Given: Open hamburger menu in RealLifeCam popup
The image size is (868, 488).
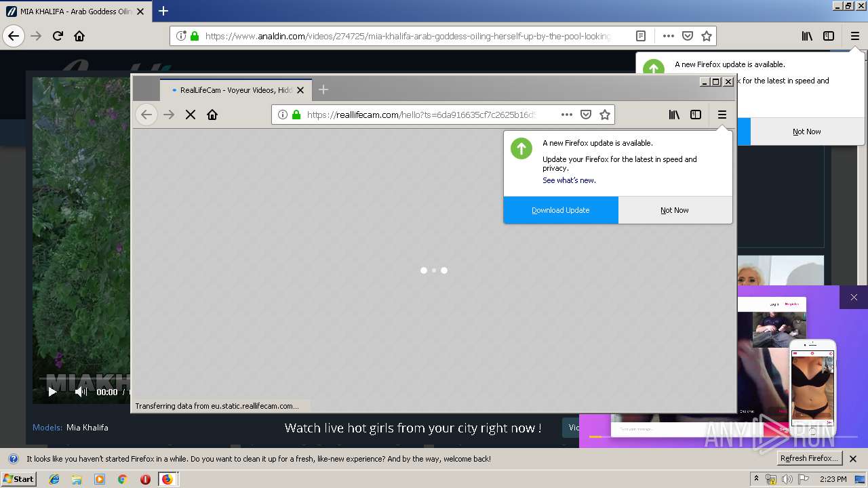Looking at the screenshot, I should click(x=722, y=115).
